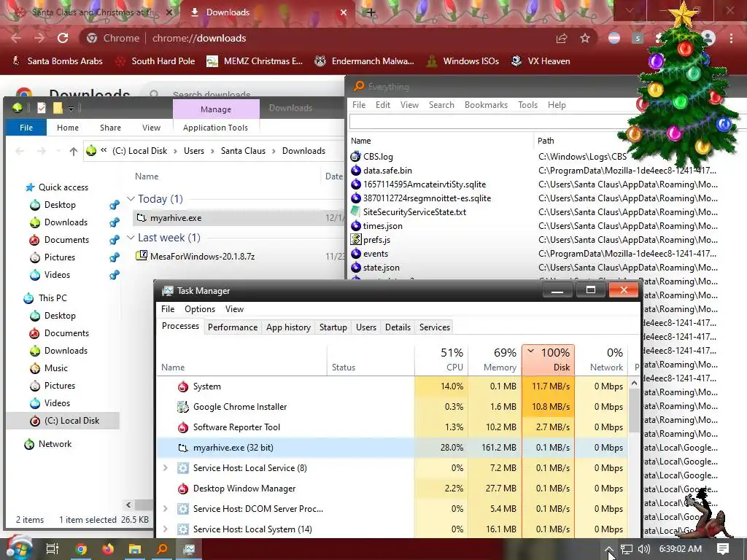
Task: Select prefs.js in Everything results
Action: (x=376, y=240)
